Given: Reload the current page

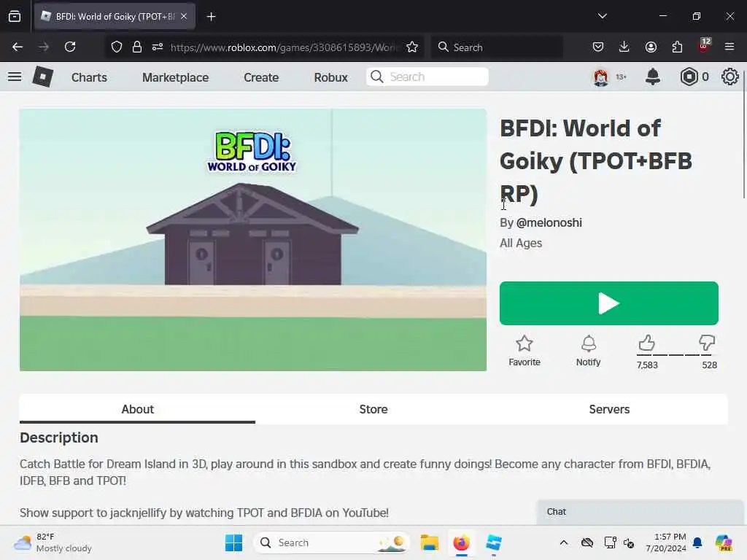Looking at the screenshot, I should tap(70, 47).
